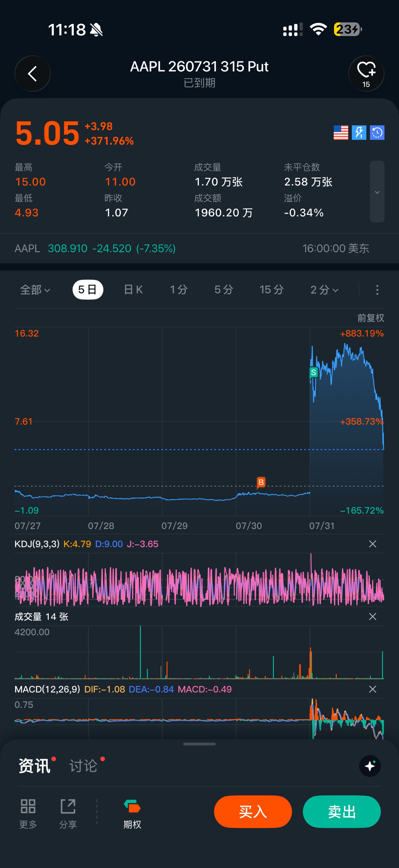This screenshot has height=868, width=399.
Task: Expand the quote details chevron
Action: click(377, 192)
